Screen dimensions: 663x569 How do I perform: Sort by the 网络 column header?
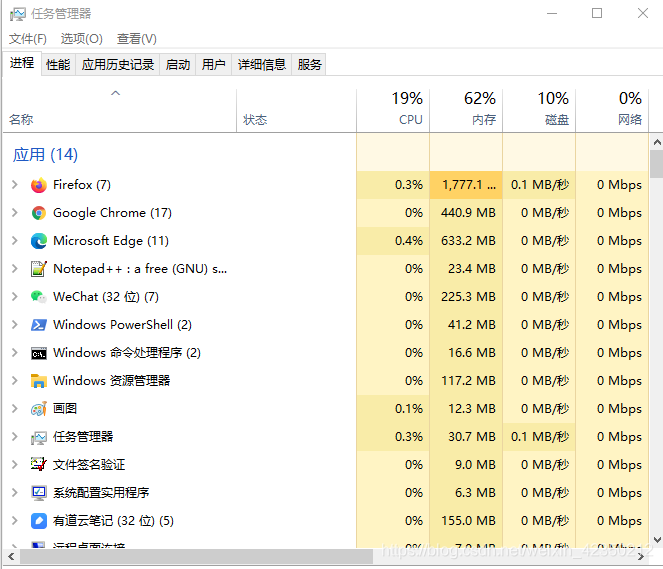(x=612, y=111)
